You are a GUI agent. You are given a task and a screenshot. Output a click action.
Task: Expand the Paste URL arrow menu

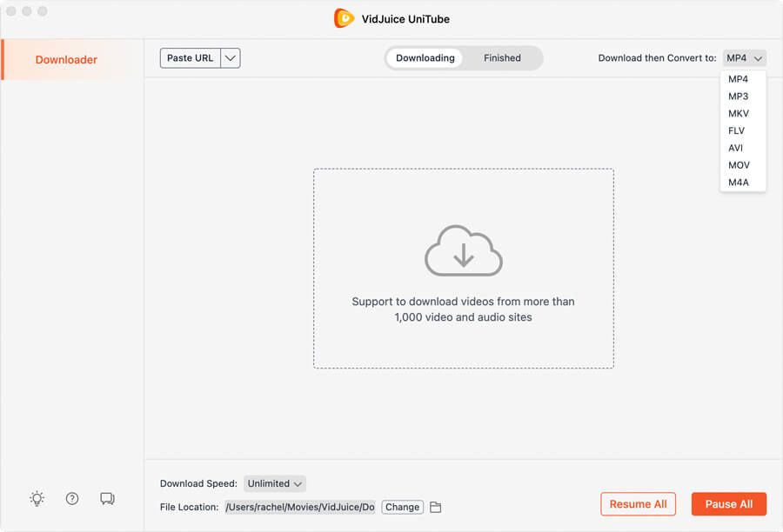pos(231,58)
